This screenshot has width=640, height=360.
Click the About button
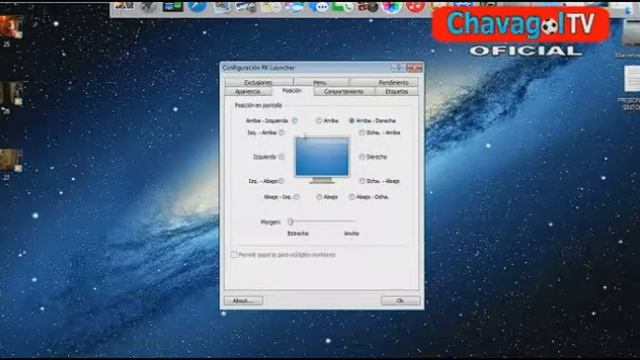pyautogui.click(x=243, y=301)
